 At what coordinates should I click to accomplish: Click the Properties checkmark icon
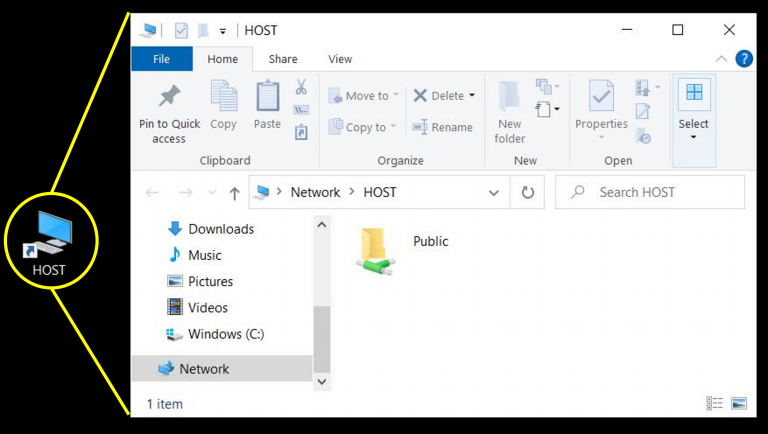tap(601, 96)
